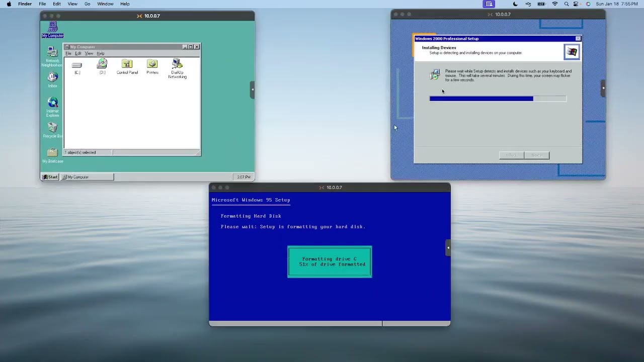Viewport: 644px width, 362px height.
Task: Click the 'Formatting Hard Disk' text line
Action: tap(251, 216)
